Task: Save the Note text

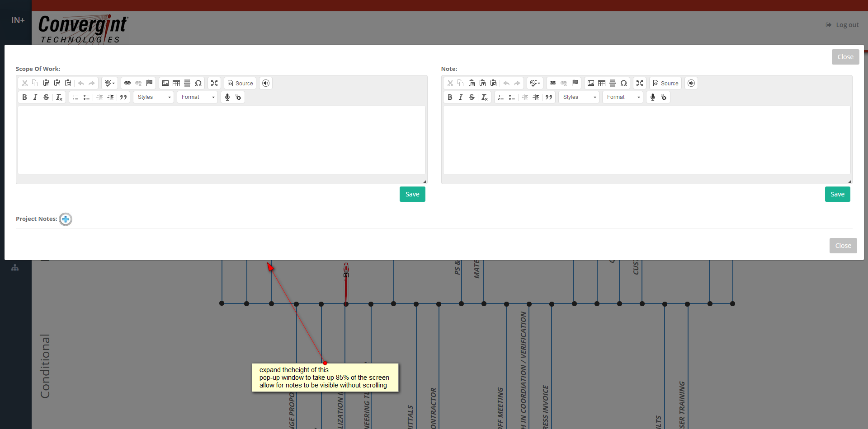Action: [838, 194]
